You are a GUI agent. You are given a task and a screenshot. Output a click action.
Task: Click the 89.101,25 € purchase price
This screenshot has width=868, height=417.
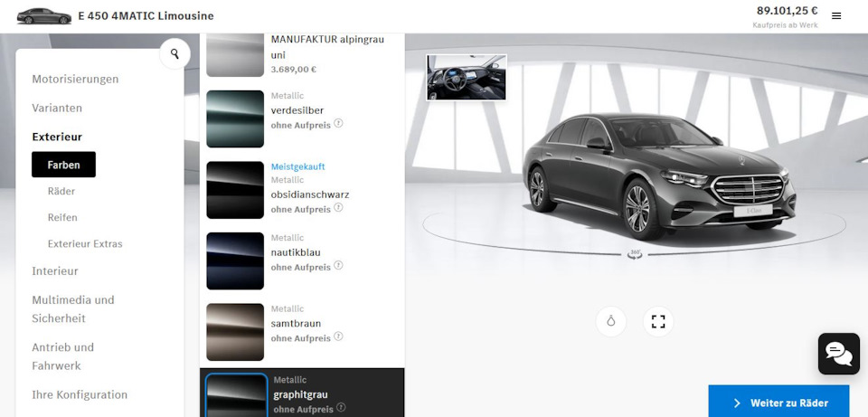click(788, 11)
